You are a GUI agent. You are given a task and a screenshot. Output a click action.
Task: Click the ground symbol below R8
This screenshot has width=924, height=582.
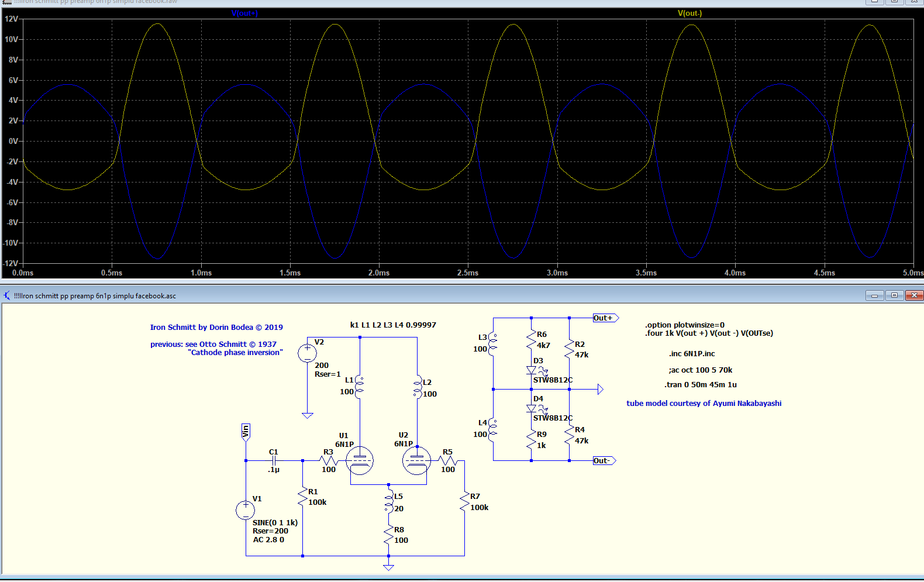click(388, 567)
